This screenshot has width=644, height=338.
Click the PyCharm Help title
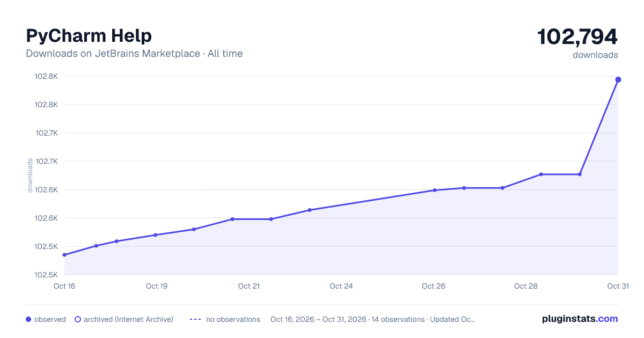tap(89, 35)
